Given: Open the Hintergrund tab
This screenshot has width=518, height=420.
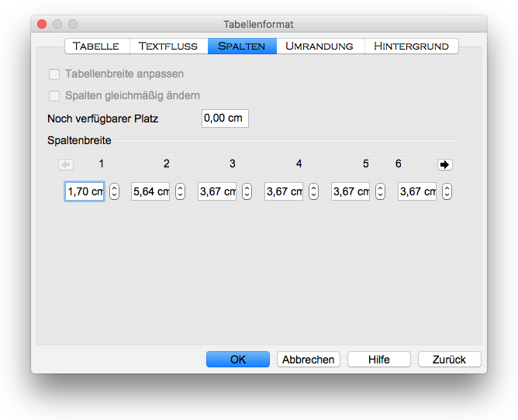Looking at the screenshot, I should point(411,46).
